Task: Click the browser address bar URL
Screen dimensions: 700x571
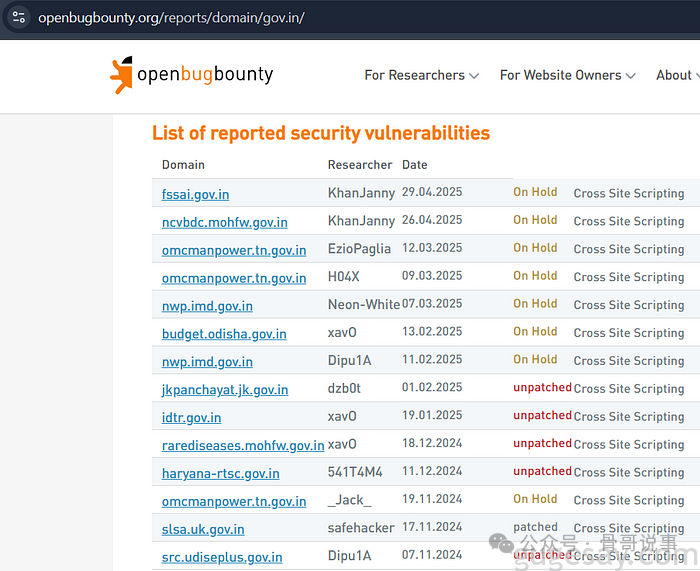Action: (171, 18)
